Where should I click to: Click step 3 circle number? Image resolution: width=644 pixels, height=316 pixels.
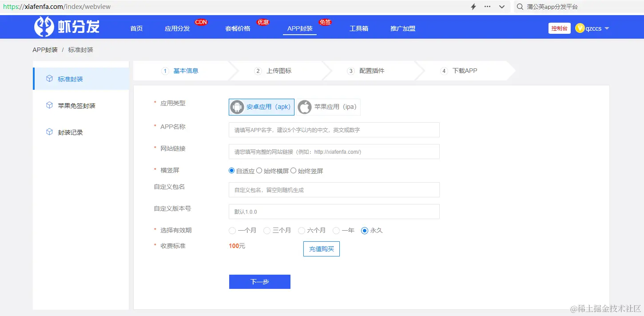[351, 71]
